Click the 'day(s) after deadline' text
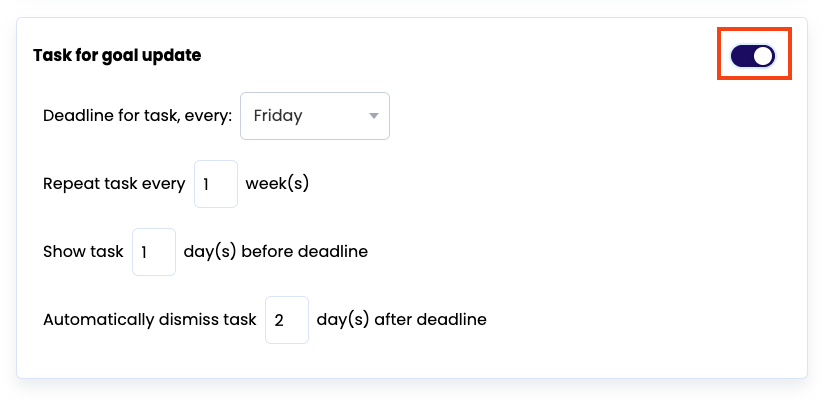 coord(401,320)
